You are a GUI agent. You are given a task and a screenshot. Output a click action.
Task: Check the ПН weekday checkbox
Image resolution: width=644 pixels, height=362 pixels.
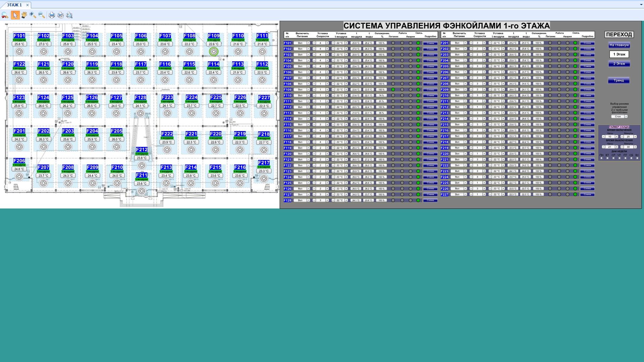[x=601, y=158]
